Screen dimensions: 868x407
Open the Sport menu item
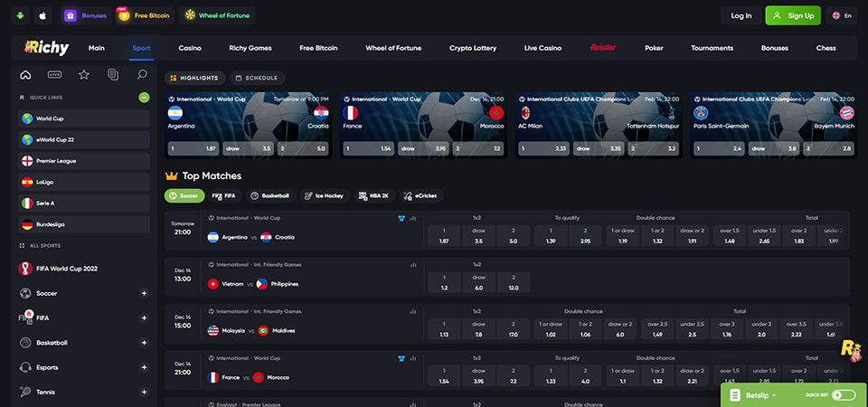(141, 48)
